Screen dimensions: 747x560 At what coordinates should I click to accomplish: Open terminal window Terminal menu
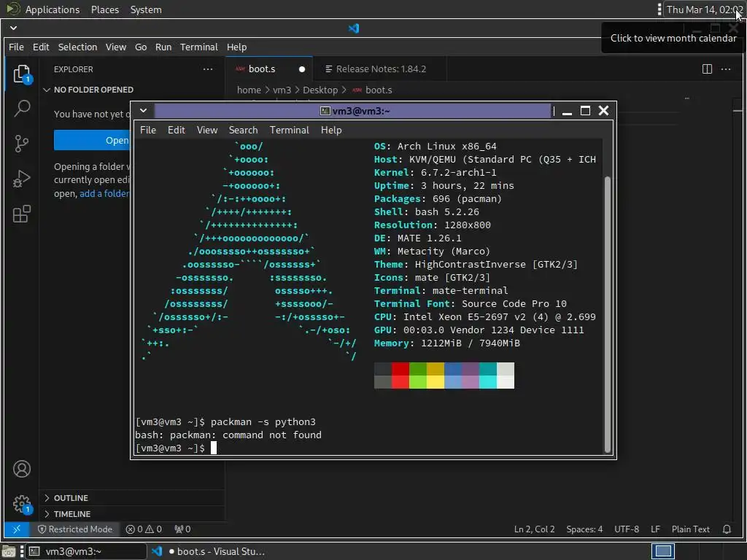pos(289,130)
